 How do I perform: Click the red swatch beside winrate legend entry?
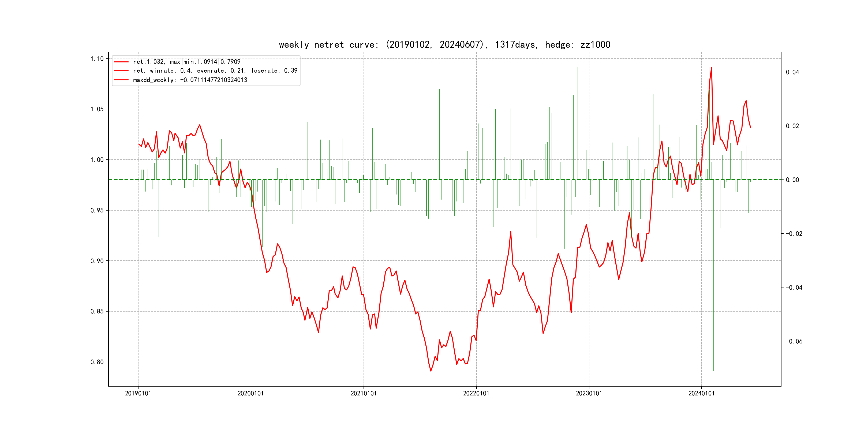(x=121, y=71)
